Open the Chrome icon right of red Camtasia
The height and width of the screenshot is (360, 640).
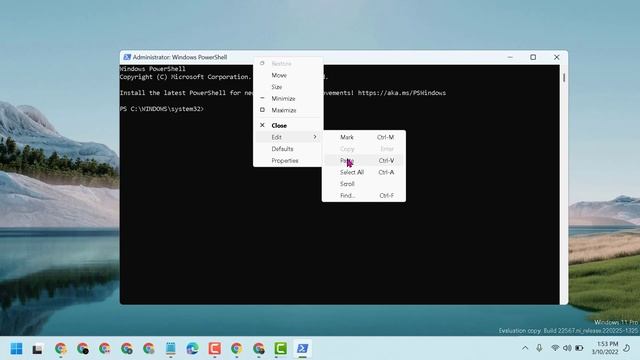coord(236,349)
